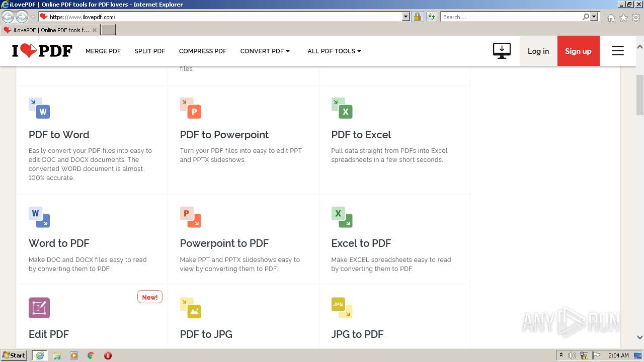Open the JPG to PDF tool icon
644x362 pixels.
[x=342, y=308]
